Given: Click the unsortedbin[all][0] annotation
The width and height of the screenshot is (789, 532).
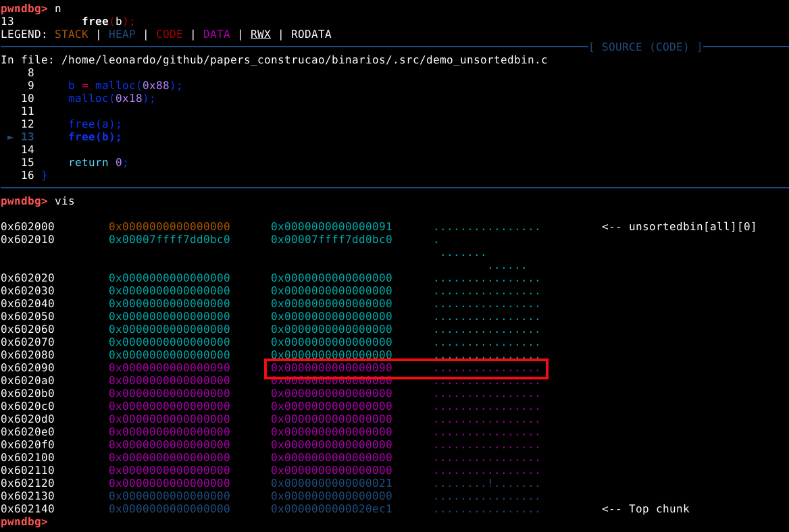Looking at the screenshot, I should point(679,227).
